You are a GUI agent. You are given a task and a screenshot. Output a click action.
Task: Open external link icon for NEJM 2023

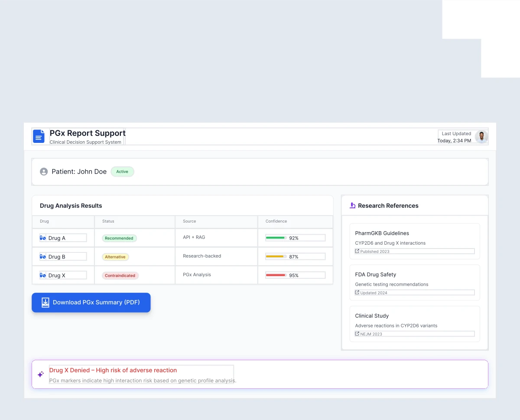(357, 334)
